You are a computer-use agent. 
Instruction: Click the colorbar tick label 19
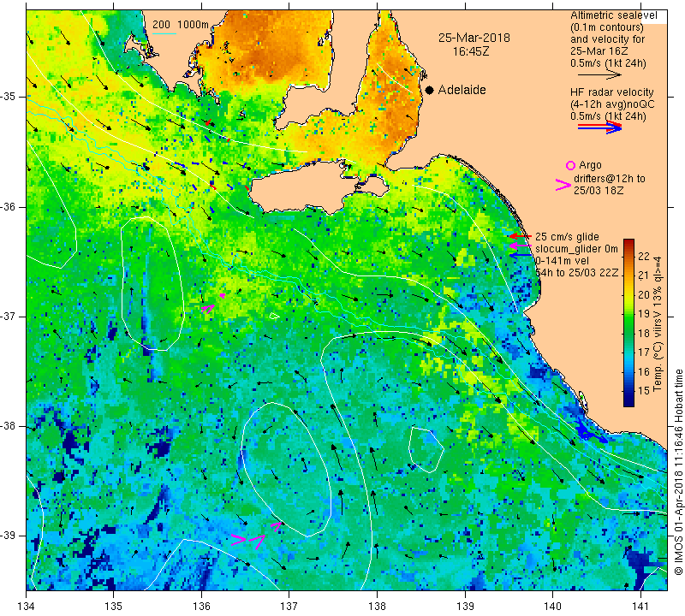[644, 314]
